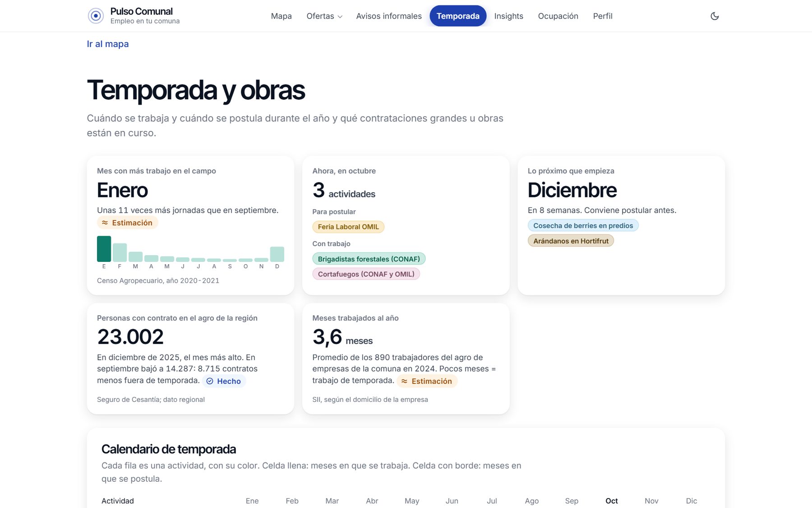Image resolution: width=812 pixels, height=508 pixels.
Task: Open the Mapa nav item
Action: click(281, 16)
